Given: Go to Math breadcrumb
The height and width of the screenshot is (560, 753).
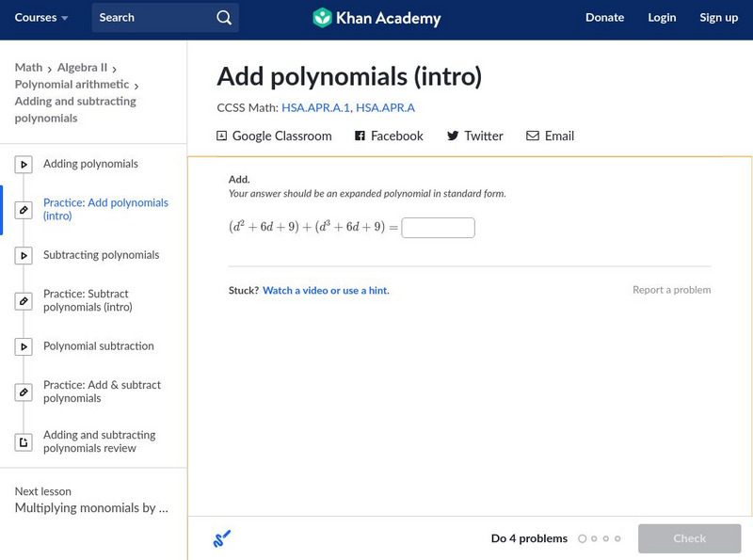Looking at the screenshot, I should click(28, 67).
